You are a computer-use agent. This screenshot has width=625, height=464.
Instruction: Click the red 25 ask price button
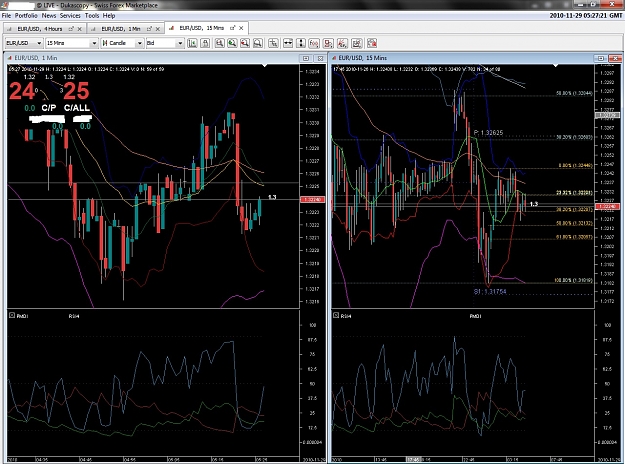(76, 91)
